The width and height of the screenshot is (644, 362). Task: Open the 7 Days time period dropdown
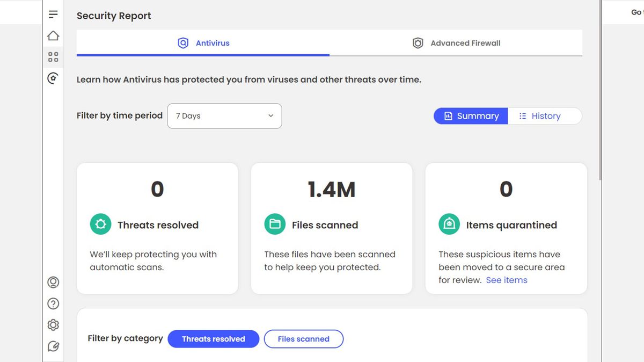pos(224,115)
